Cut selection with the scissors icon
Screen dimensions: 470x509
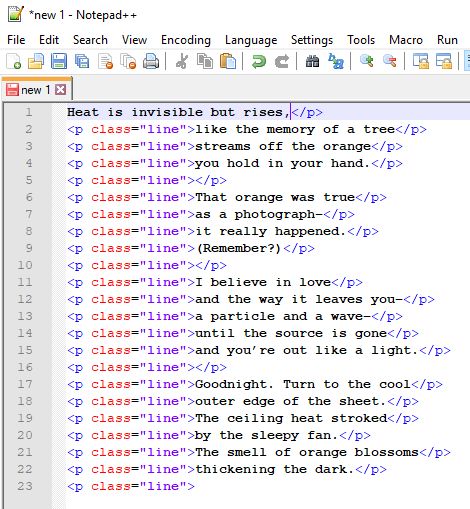point(182,61)
